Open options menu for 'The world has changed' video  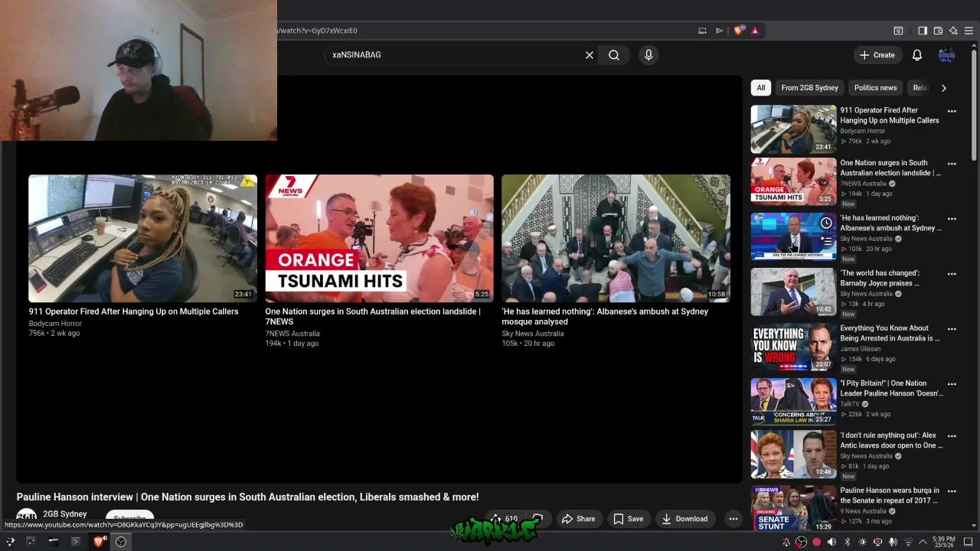[x=952, y=273]
